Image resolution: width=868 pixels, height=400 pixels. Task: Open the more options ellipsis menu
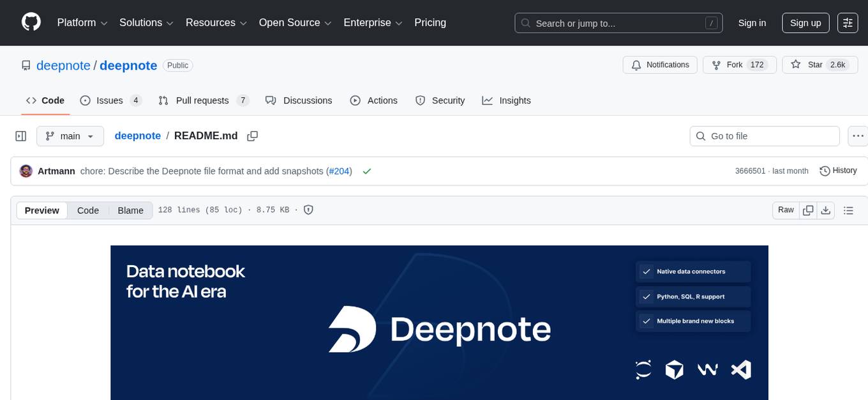(858, 135)
